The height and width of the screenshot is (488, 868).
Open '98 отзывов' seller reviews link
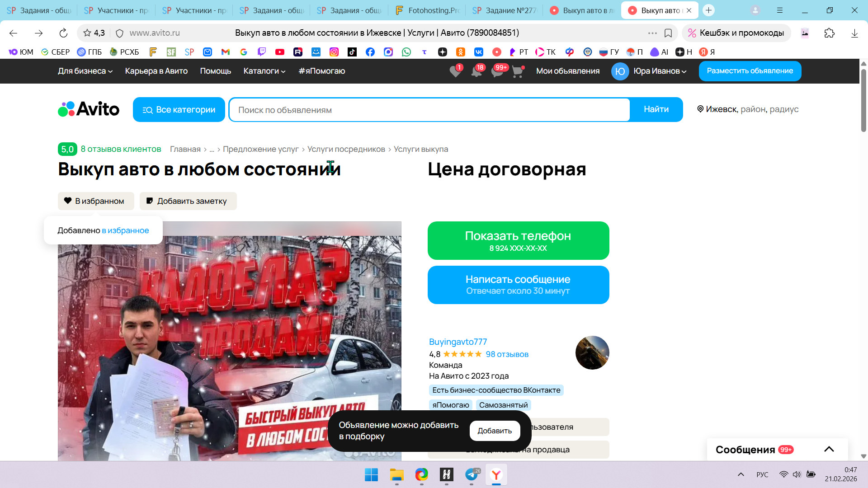point(507,354)
